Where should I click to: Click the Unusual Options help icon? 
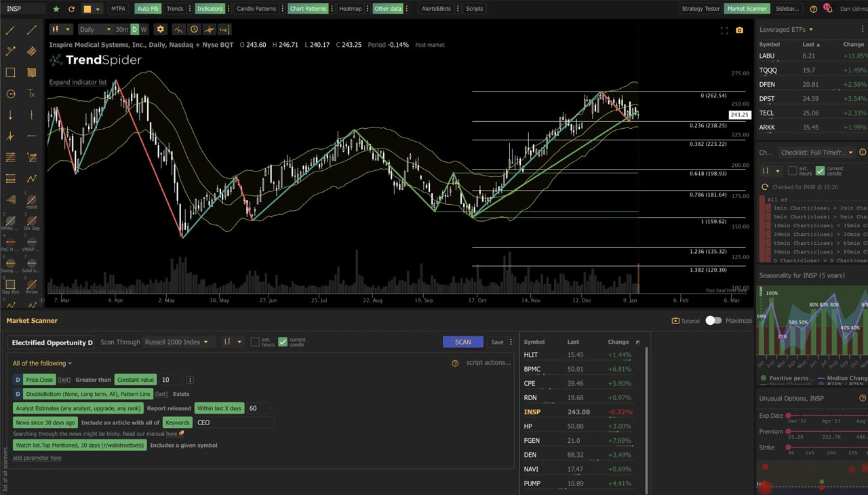(x=863, y=398)
